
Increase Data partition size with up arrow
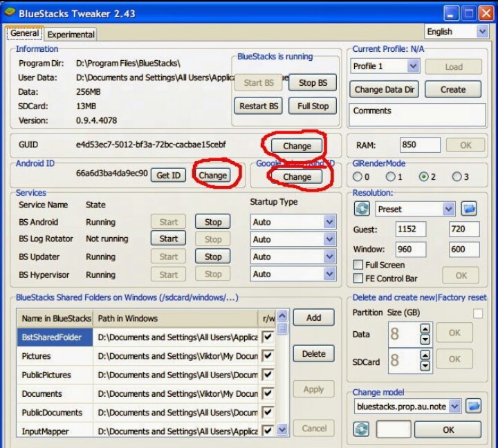[x=425, y=328]
